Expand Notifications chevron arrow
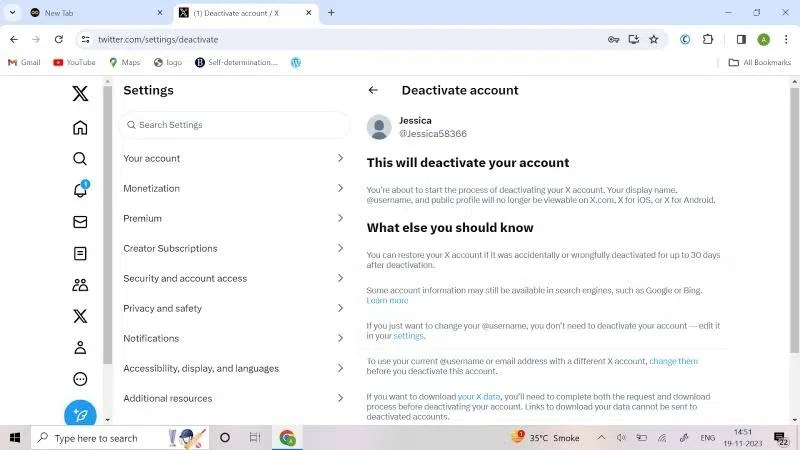The image size is (800, 450). tap(340, 338)
